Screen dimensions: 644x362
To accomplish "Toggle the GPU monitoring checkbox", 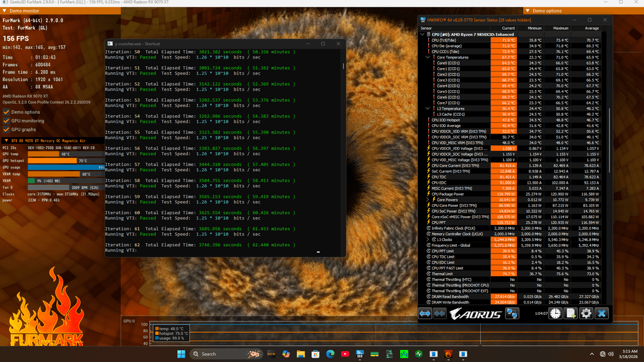I will pyautogui.click(x=7, y=120).
